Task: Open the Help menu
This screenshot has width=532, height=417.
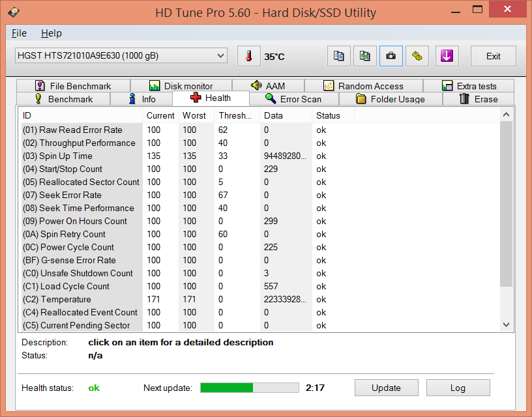Action: 52,33
